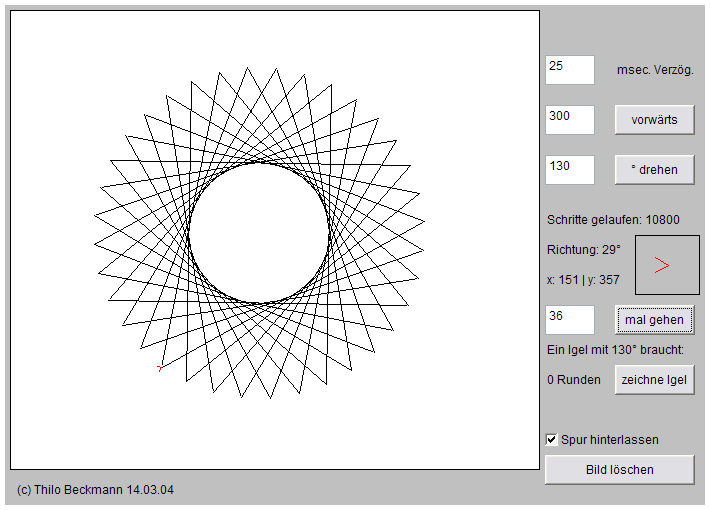Focus the repeat count field containing 36
The image size is (710, 510).
click(570, 320)
